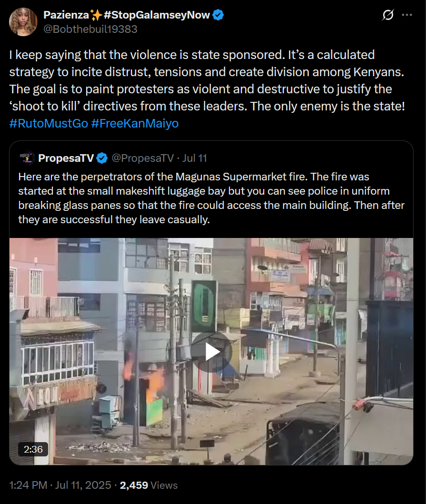Open the PropesaTV display name
426x504 pixels.
click(66, 158)
